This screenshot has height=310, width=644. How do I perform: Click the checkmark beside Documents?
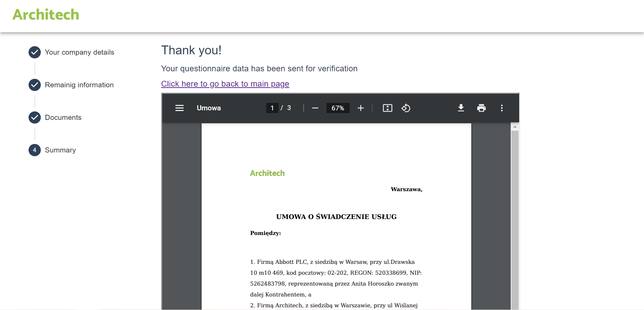pyautogui.click(x=35, y=117)
